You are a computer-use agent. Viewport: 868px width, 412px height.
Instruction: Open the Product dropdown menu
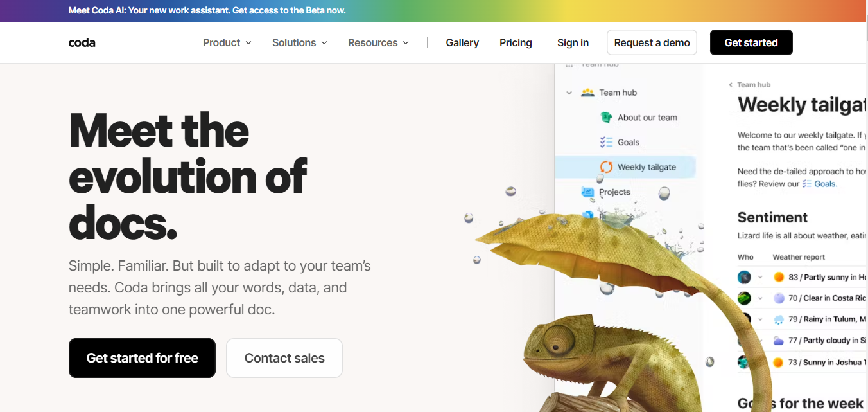(x=227, y=42)
